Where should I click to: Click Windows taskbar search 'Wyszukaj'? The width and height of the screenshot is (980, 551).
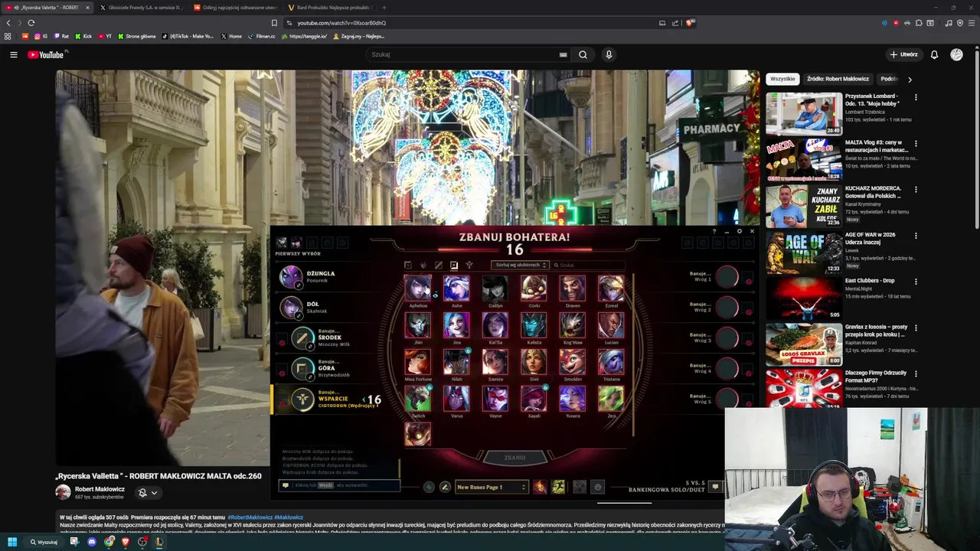pos(44,542)
